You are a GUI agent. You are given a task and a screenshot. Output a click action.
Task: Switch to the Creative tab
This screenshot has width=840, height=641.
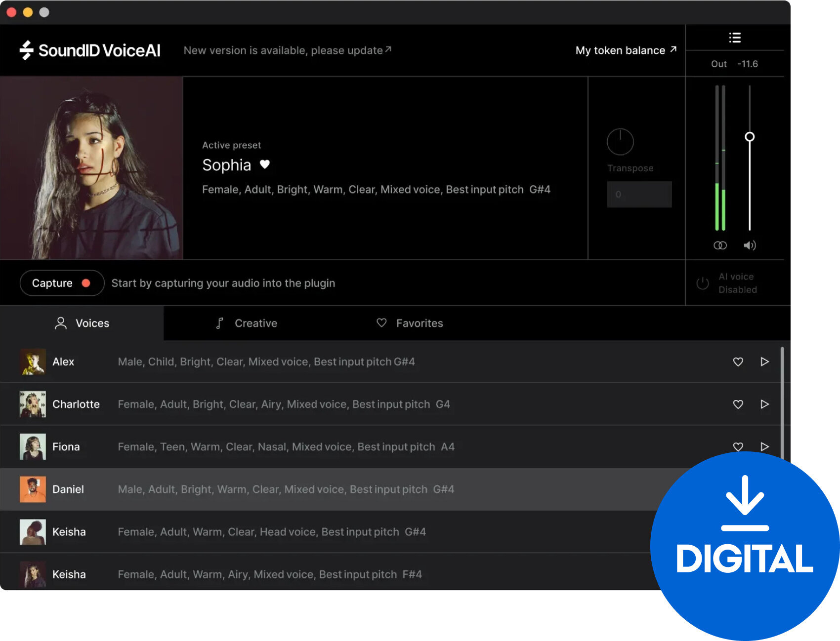pos(246,323)
